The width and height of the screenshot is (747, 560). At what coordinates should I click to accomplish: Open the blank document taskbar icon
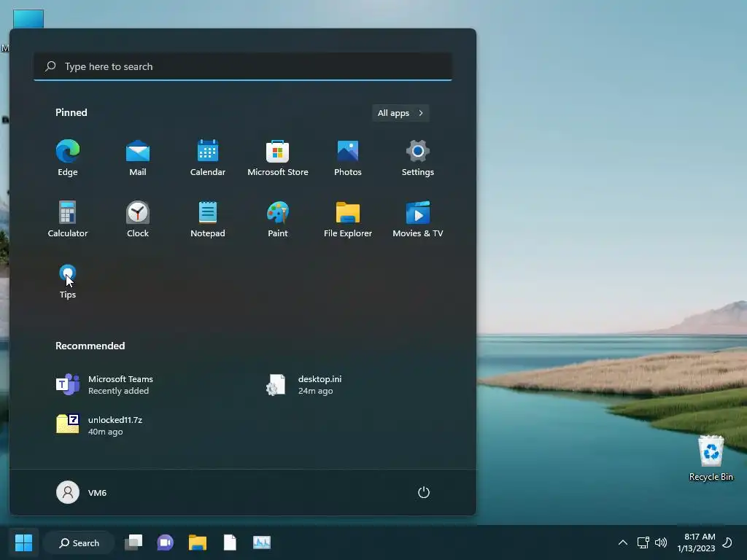pos(230,542)
